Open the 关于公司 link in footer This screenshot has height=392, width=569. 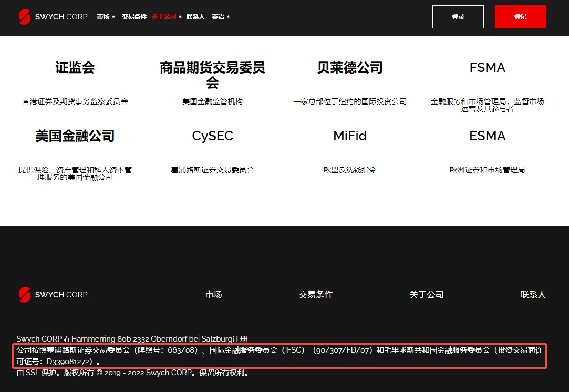point(427,294)
